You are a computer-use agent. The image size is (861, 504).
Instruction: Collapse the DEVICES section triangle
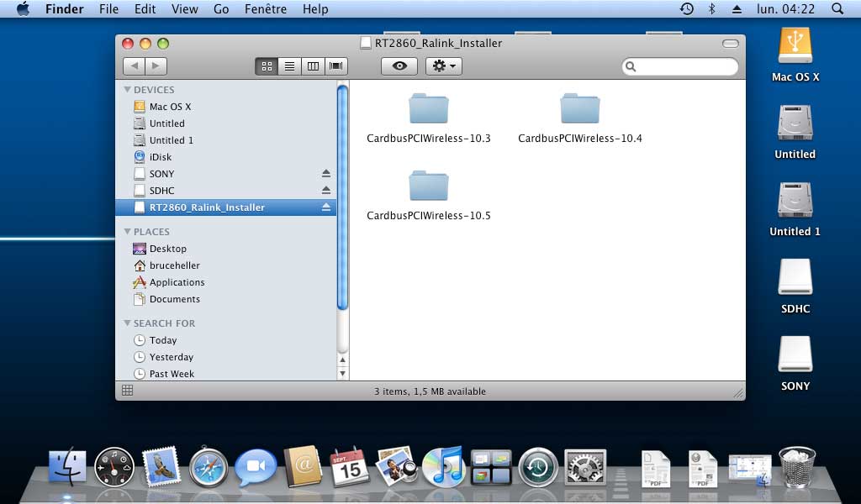point(128,89)
